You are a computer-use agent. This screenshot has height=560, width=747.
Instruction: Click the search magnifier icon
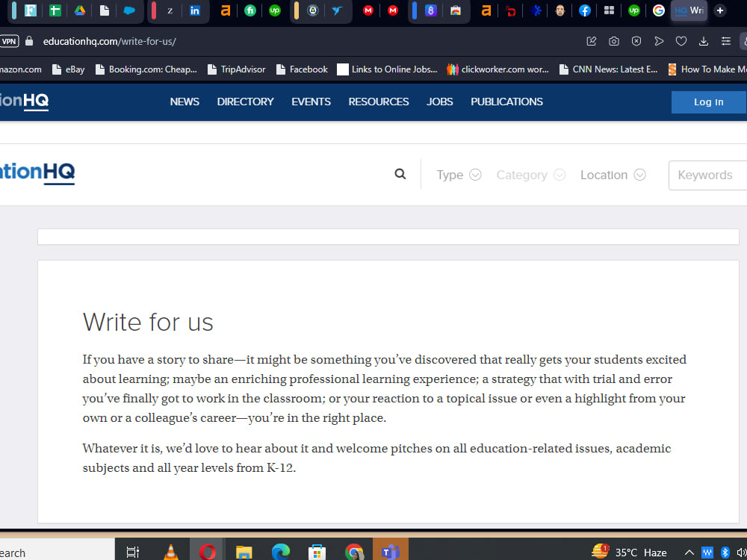click(400, 174)
